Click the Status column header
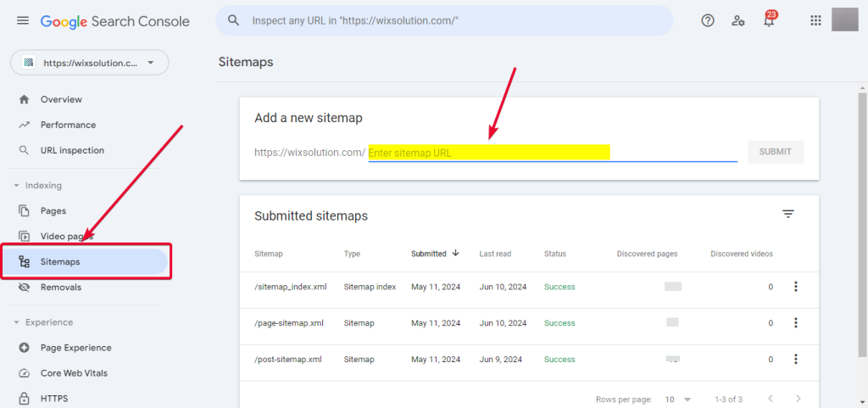This screenshot has height=408, width=868. 555,254
